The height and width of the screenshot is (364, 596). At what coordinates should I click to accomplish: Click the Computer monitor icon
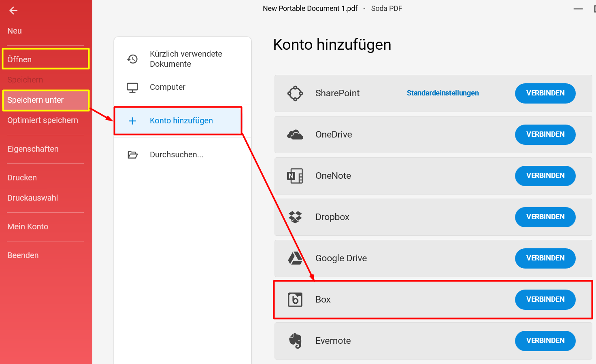pyautogui.click(x=132, y=87)
